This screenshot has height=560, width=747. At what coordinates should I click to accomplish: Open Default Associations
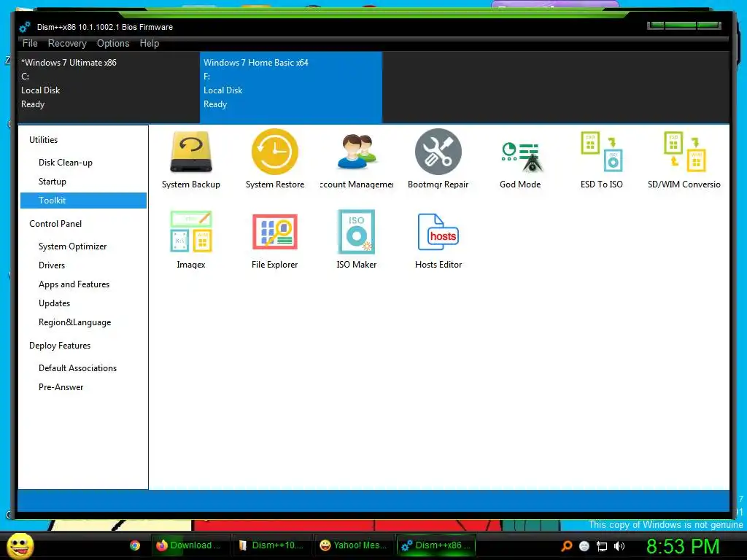(x=77, y=368)
